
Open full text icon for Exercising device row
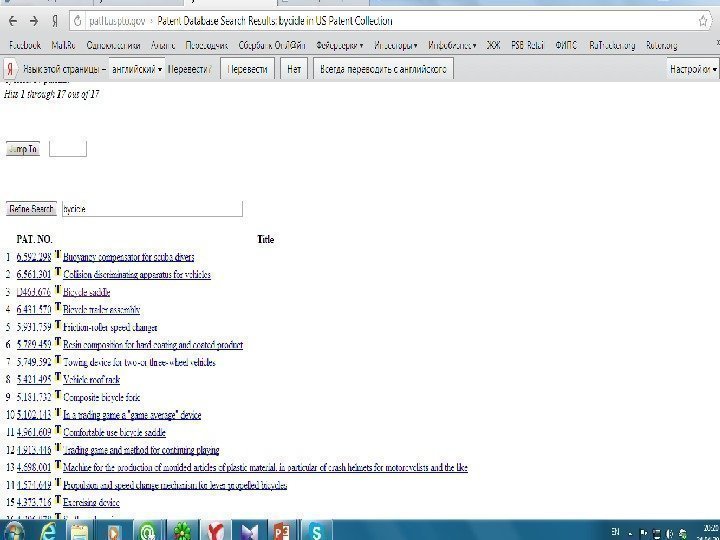(x=57, y=499)
